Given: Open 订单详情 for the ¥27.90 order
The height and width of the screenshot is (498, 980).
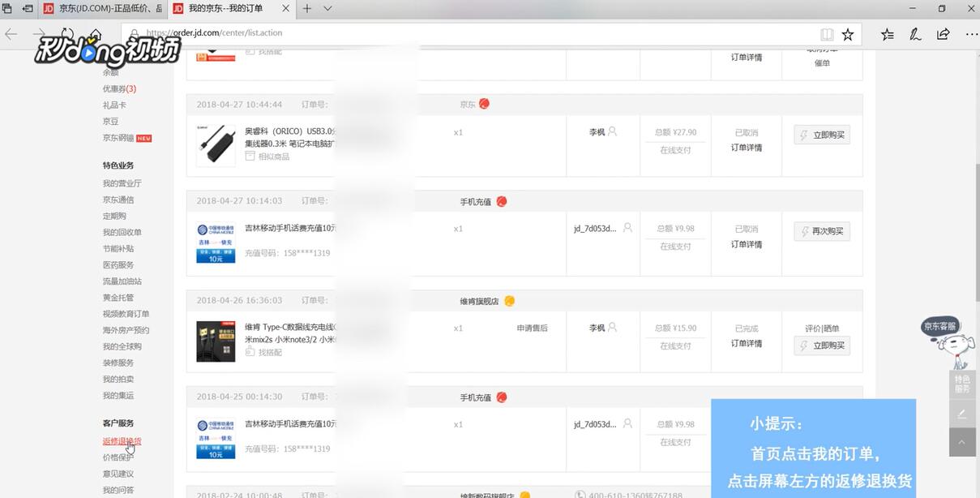Looking at the screenshot, I should click(747, 148).
